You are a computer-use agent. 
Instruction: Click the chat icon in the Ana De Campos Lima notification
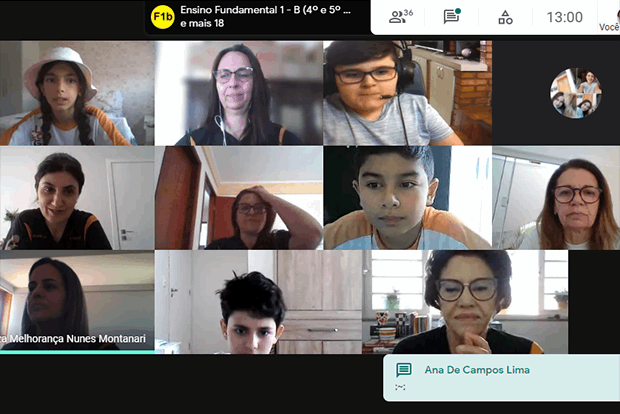point(404,370)
